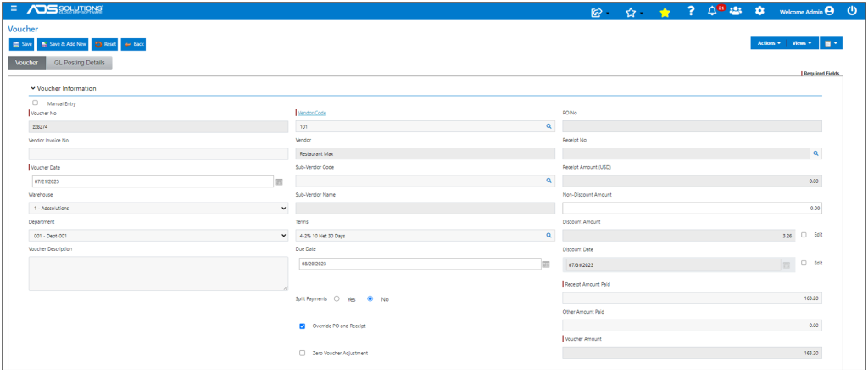The image size is (868, 373).
Task: Click the Voucher Description text area
Action: (x=159, y=273)
